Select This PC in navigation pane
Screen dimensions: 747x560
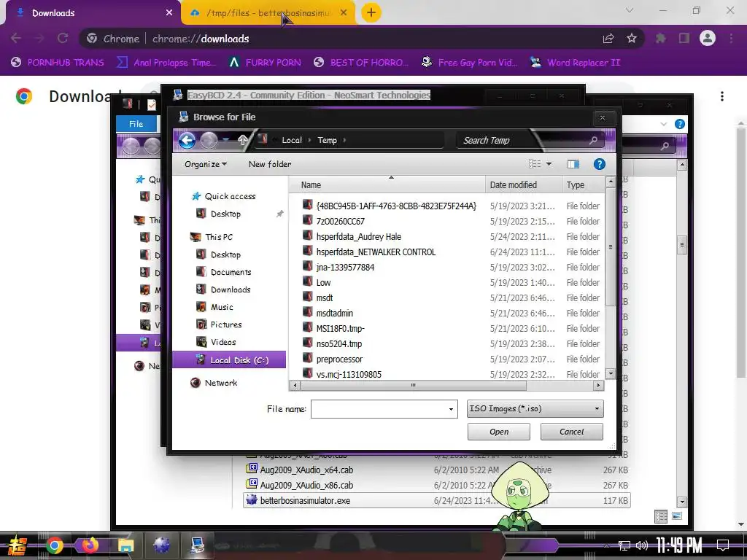pos(219,237)
